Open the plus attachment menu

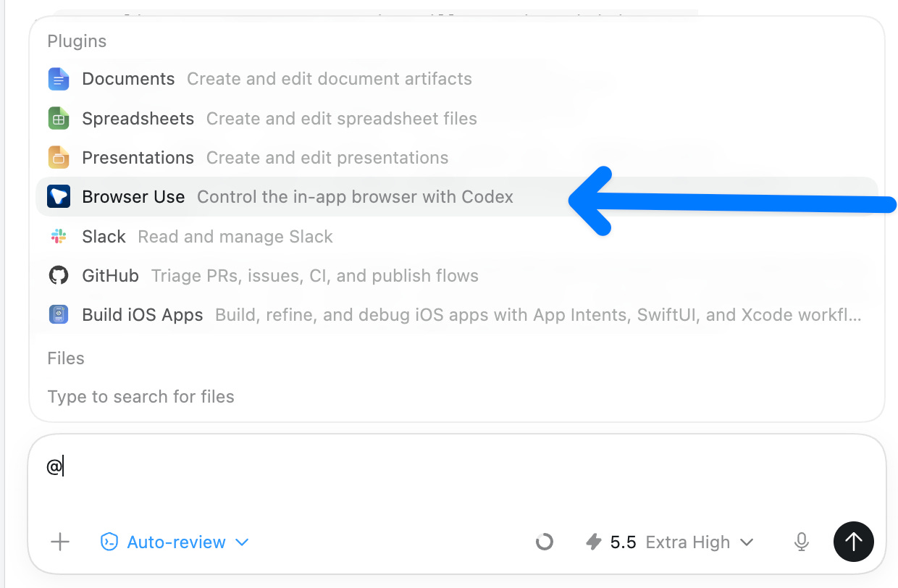coord(60,542)
